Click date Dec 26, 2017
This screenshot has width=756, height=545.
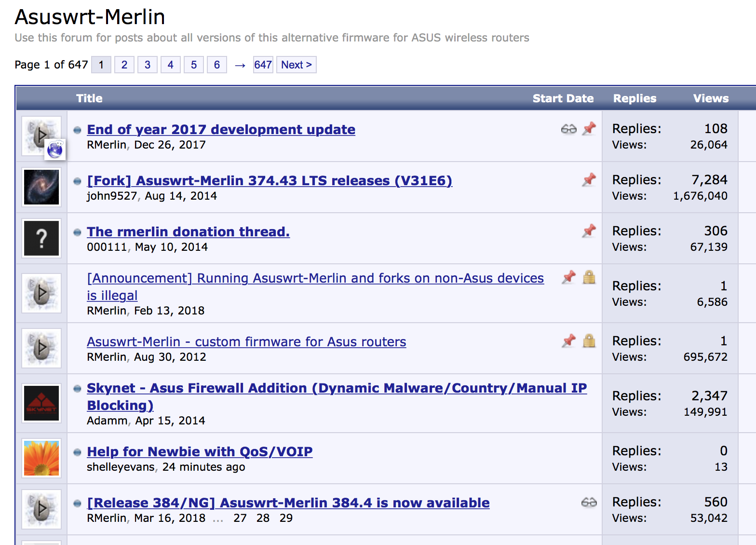pos(170,145)
